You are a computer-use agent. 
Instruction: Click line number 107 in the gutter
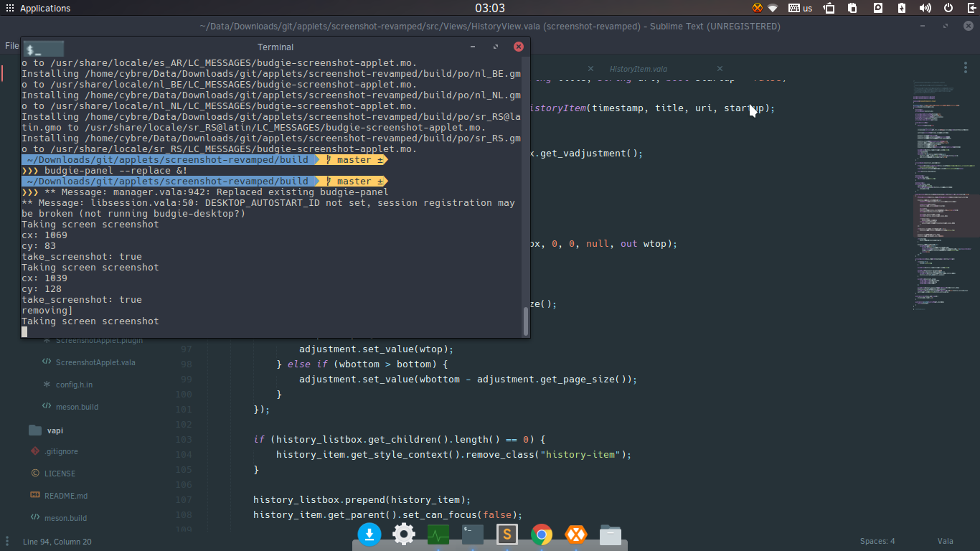pos(184,499)
